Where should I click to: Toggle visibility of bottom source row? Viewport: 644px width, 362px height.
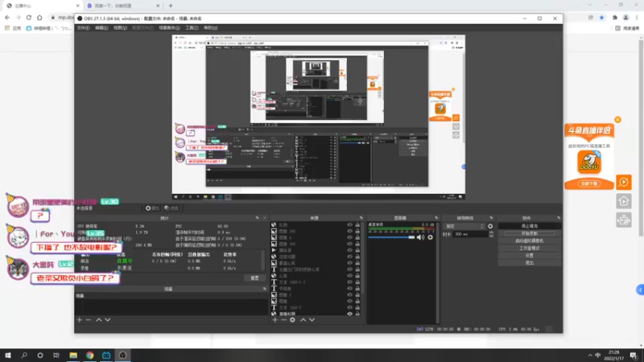coord(349,314)
